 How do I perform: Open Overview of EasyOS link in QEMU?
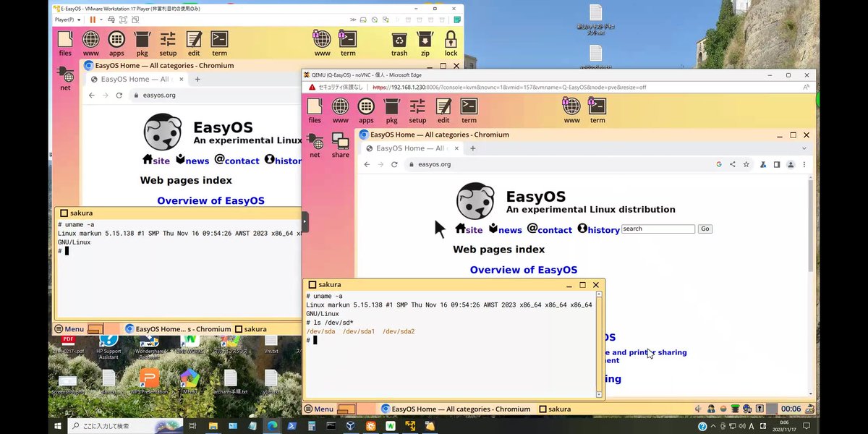(524, 270)
